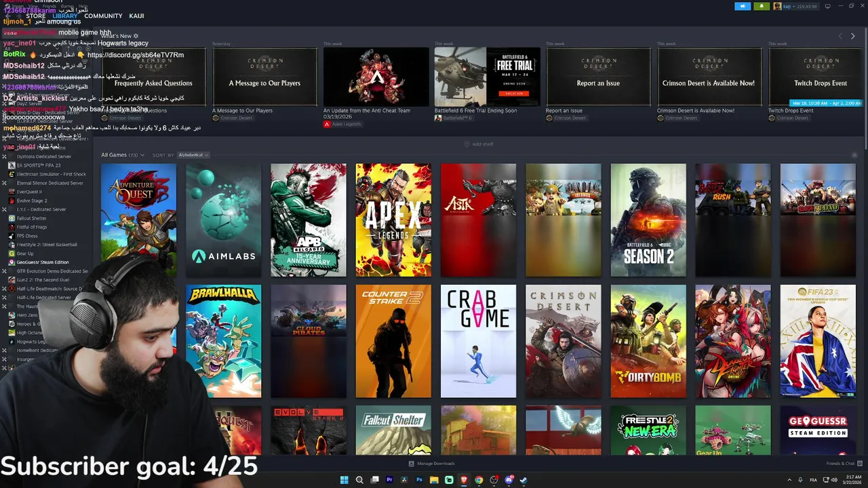
Task: Open Apex Anti Cheat Team update news
Action: [376, 77]
